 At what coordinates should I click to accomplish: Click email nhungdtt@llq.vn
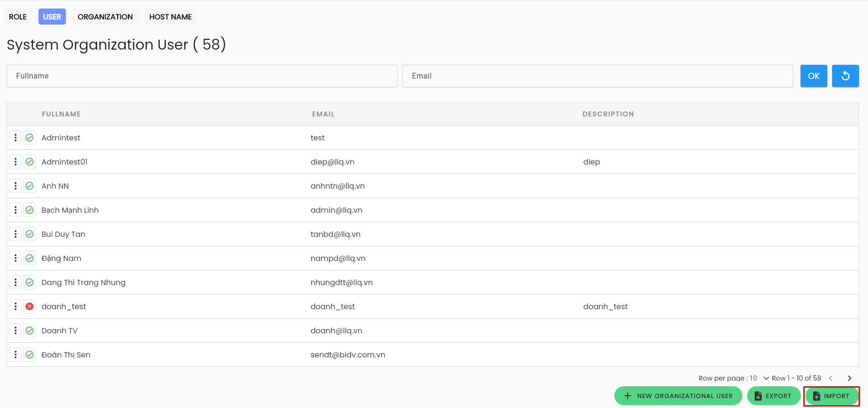[x=341, y=282]
